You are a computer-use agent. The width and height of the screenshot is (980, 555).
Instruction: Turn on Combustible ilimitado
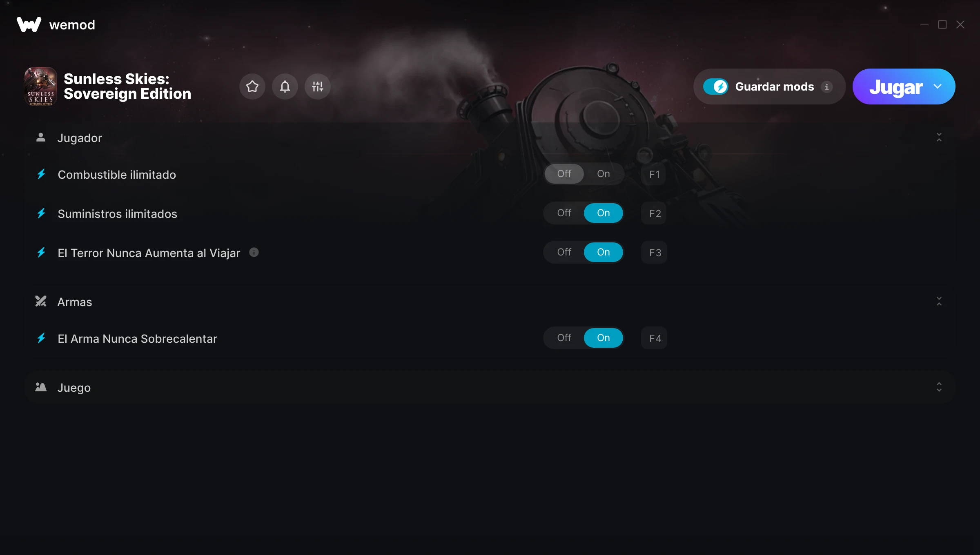pos(604,174)
